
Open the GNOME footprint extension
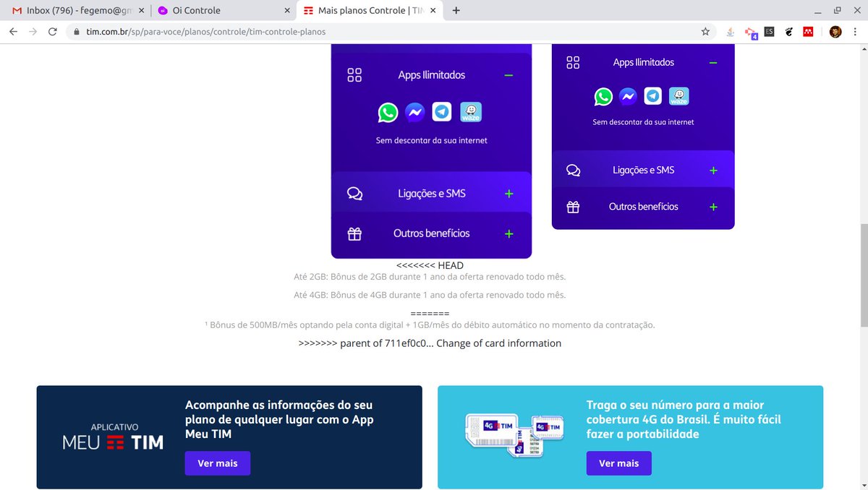[789, 32]
